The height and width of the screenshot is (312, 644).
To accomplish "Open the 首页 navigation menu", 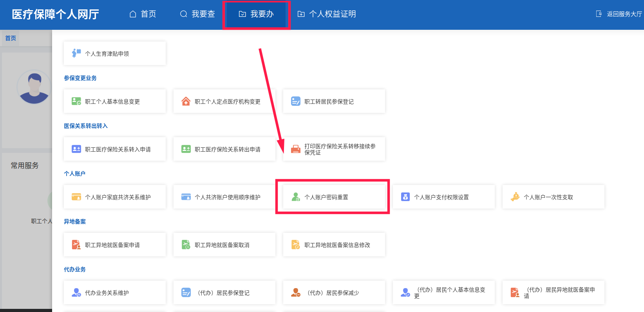I will click(x=143, y=14).
